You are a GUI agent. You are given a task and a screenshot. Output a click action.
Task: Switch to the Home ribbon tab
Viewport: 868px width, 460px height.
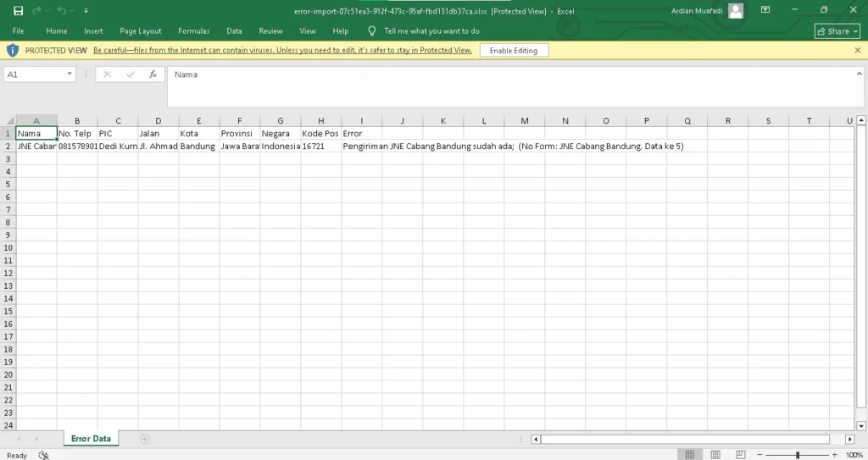coord(57,31)
